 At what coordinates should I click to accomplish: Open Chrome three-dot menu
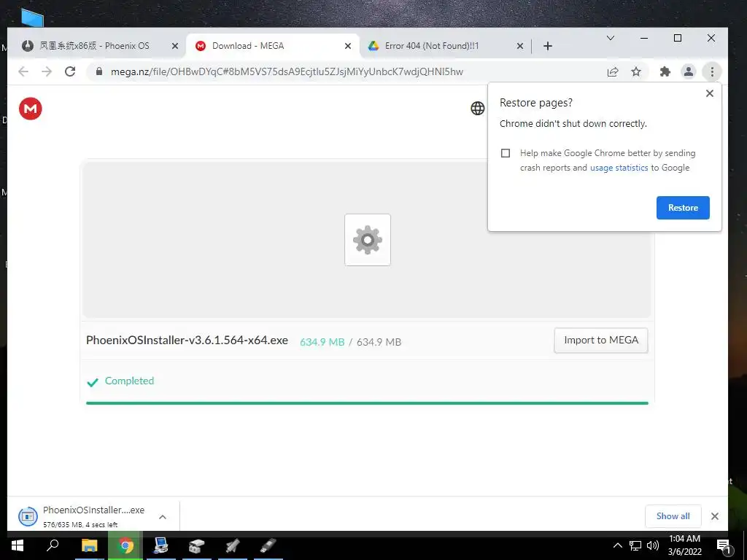tap(712, 72)
